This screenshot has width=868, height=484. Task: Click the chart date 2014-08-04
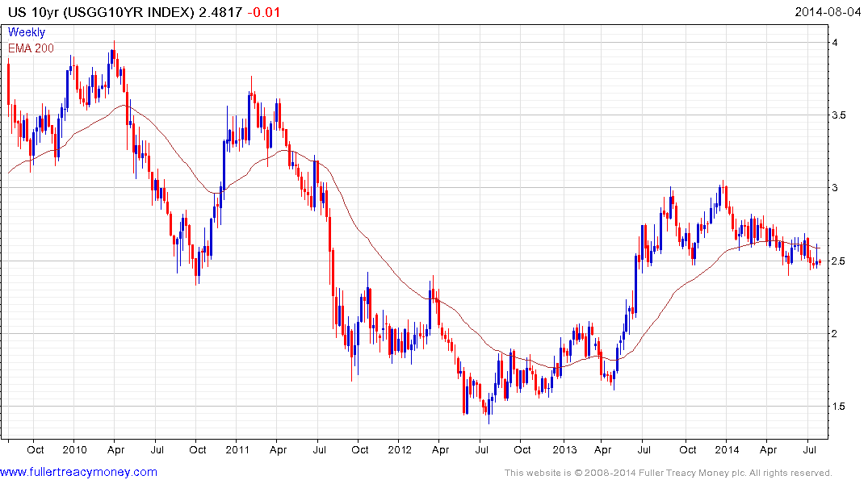tap(828, 12)
